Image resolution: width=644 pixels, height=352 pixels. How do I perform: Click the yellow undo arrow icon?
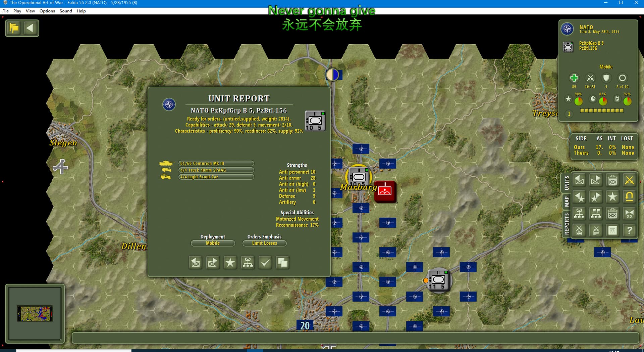[630, 197]
